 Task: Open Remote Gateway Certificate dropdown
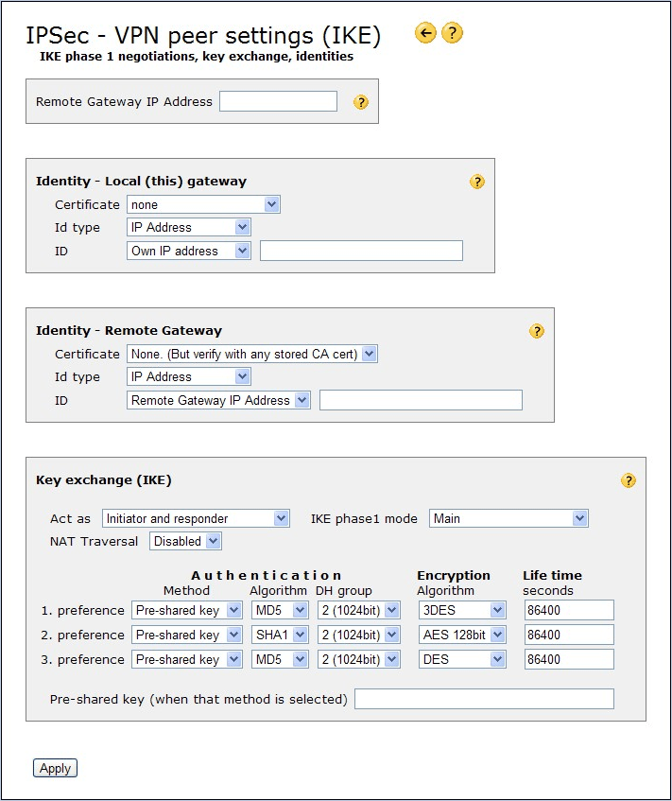pos(251,354)
